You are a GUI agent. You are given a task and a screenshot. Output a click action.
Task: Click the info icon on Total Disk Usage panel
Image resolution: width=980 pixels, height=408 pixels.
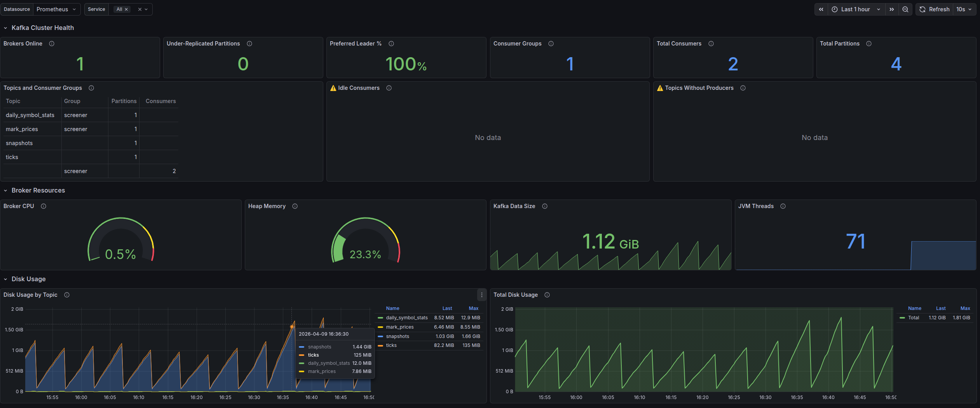pyautogui.click(x=547, y=295)
